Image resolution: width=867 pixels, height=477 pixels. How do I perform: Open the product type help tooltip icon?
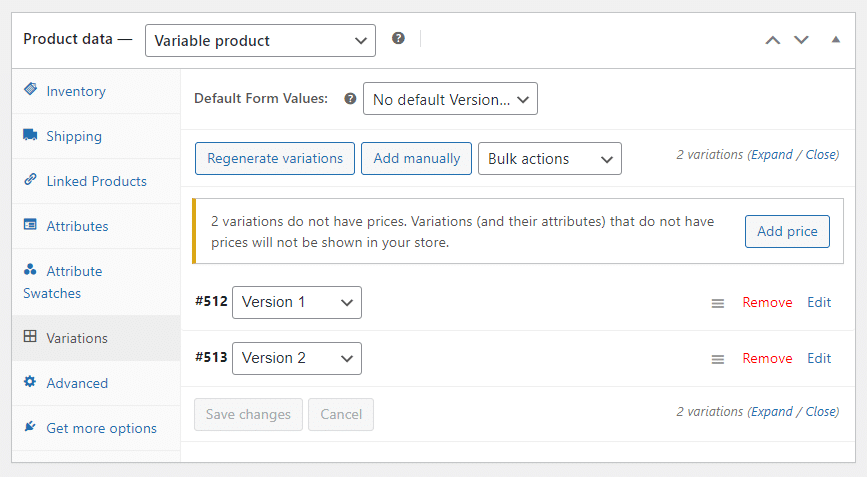click(398, 38)
